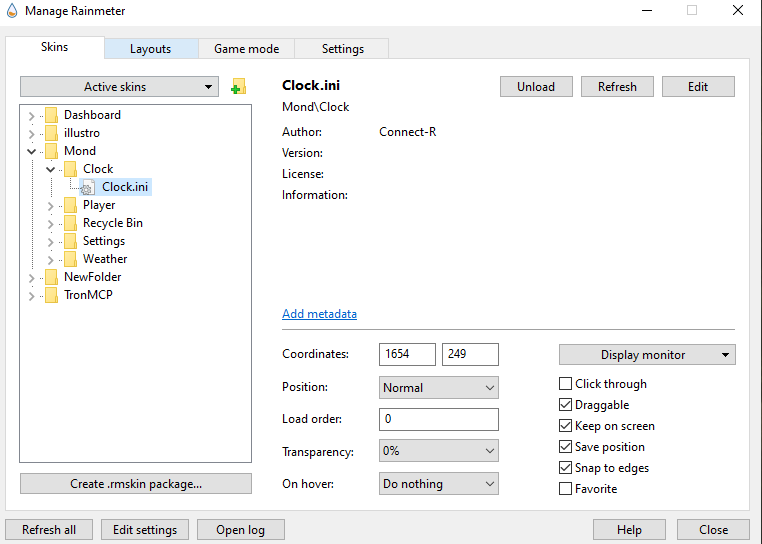Expand the Dashboard tree node
Image resolution: width=762 pixels, height=544 pixels.
coord(32,116)
